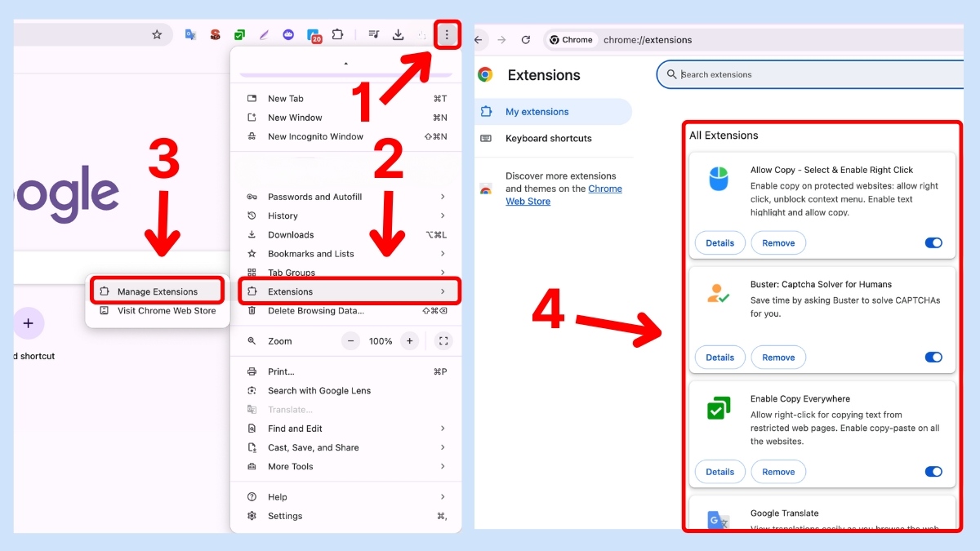Open Details for Buster Captcha Solver
Screen dimensions: 980x551
point(719,357)
